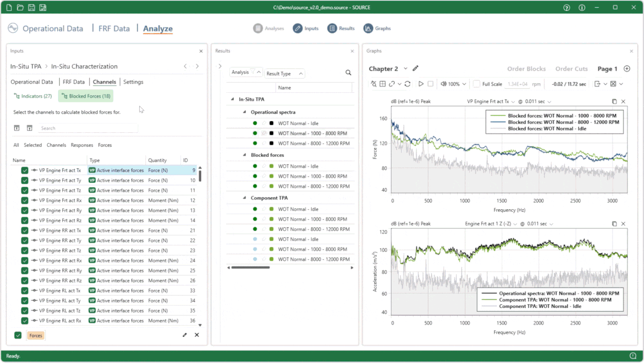Screen dimensions: 644x363
Task: Switch to the Settings tab in Inputs
Action: 133,82
